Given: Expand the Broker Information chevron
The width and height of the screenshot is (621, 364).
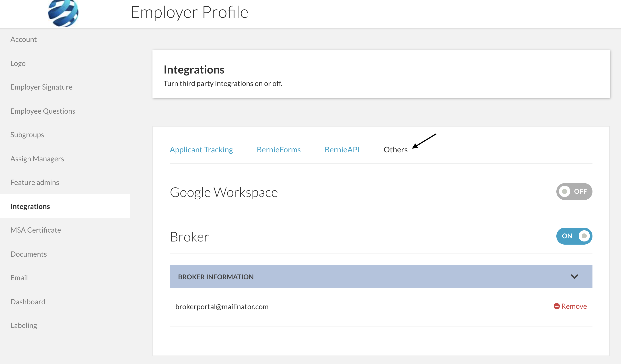Looking at the screenshot, I should (574, 277).
